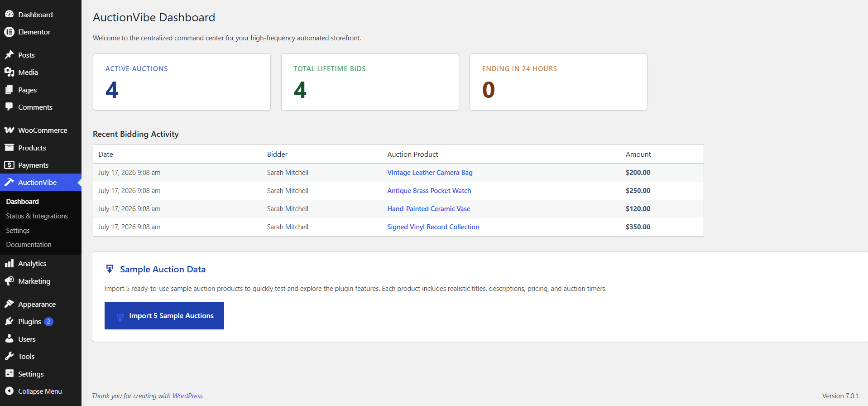Screen dimensions: 868x406
Task: Open the Marketing menu label
Action: tap(34, 281)
